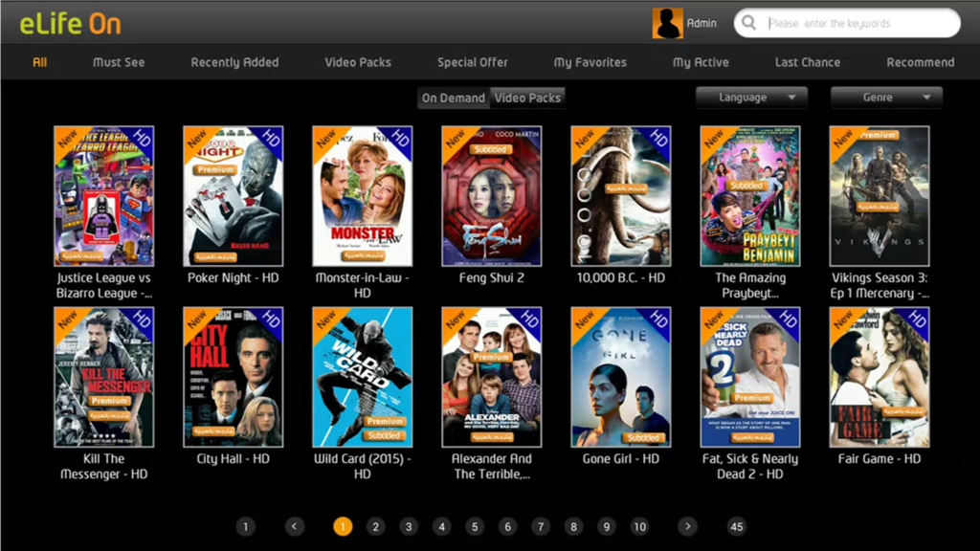Go to page 4
Screen dimensions: 980x551
pos(442,527)
